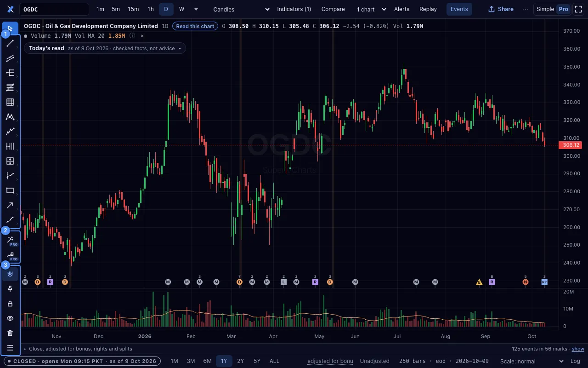Click the 306.12 current price label
Screen dimensions: 588x368
[570, 145]
